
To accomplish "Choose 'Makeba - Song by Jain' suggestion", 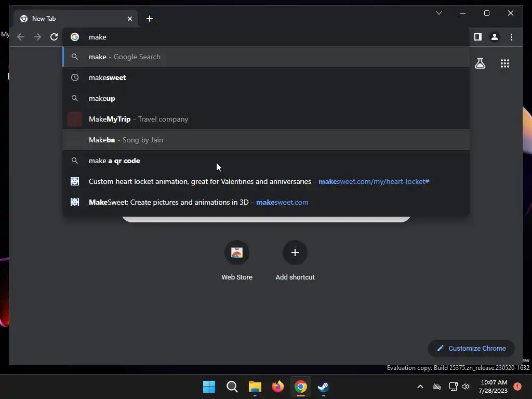I will coord(267,140).
